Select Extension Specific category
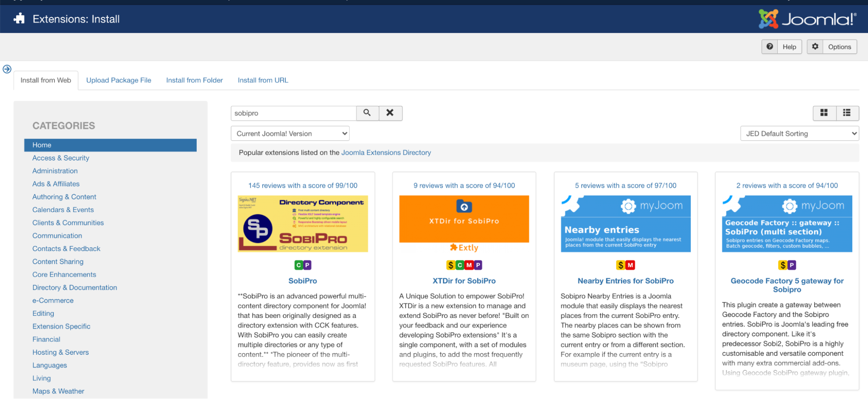Image resolution: width=868 pixels, height=399 pixels. (61, 327)
